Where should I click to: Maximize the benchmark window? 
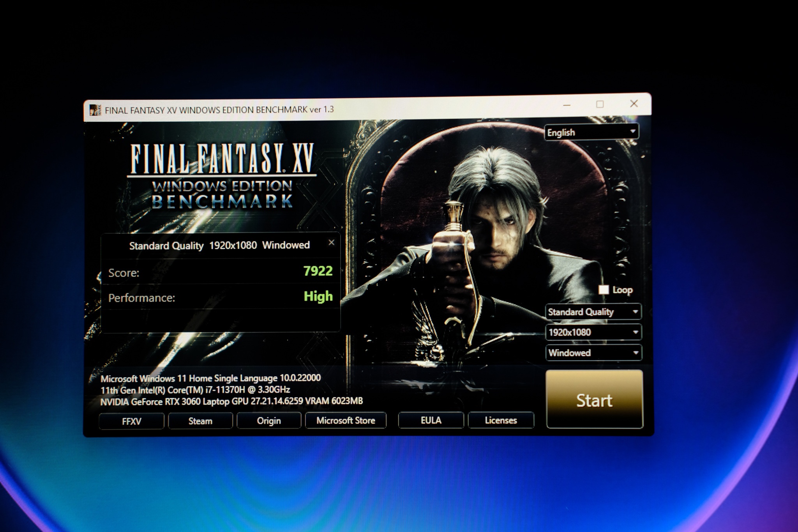(600, 104)
